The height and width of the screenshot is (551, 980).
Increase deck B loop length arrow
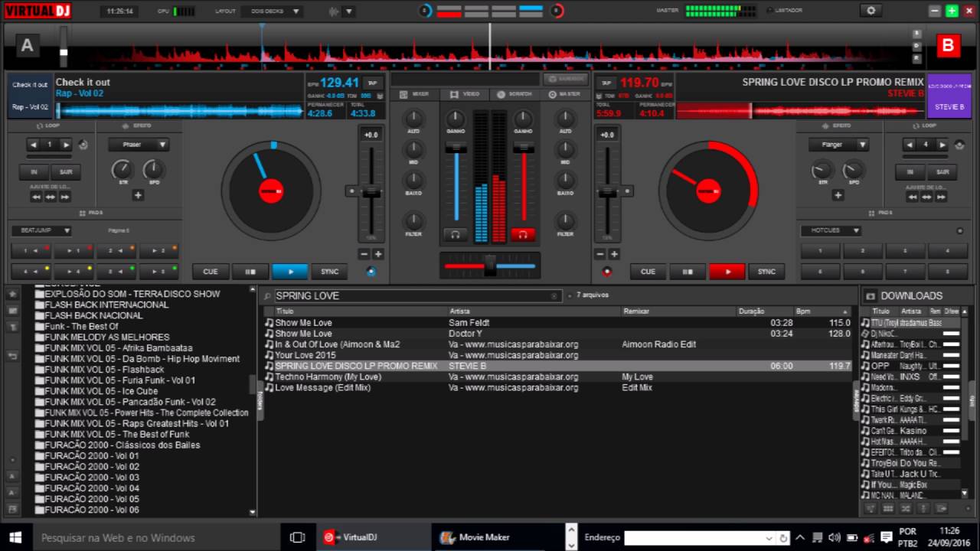(x=942, y=145)
